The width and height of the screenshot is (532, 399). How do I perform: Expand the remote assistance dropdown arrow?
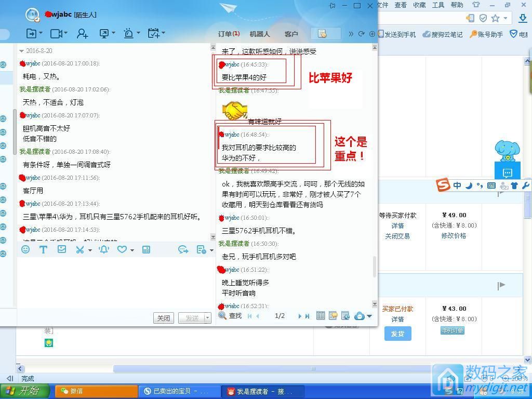(114, 33)
